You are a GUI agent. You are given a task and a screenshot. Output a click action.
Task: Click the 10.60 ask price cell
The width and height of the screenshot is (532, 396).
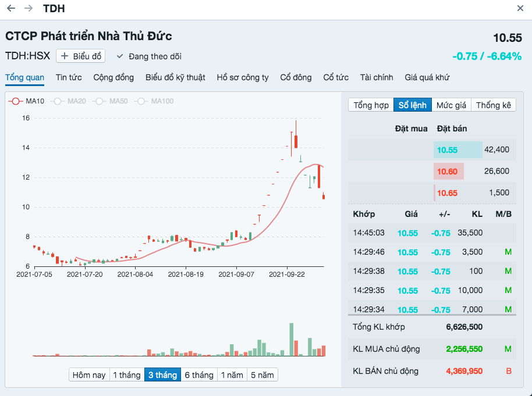(x=448, y=171)
